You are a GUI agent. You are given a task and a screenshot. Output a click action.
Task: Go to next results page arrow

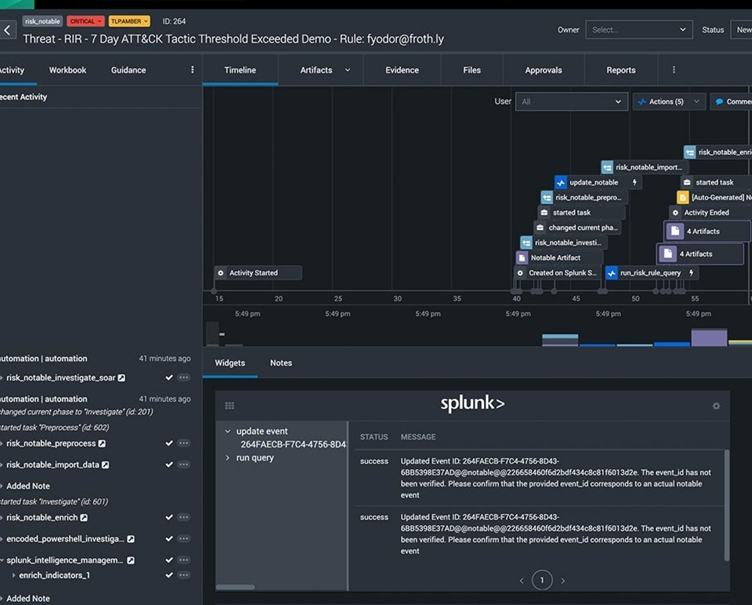tap(563, 581)
